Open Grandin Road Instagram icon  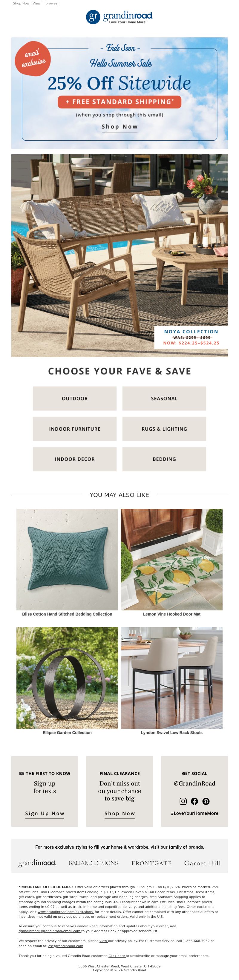point(183,801)
